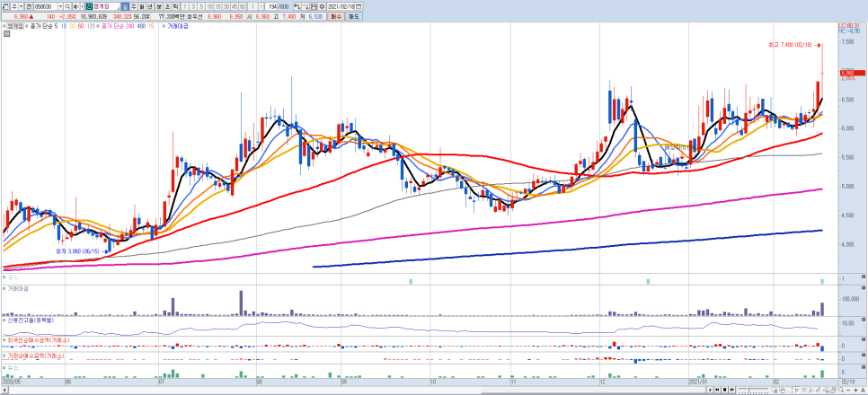Screen dimensions: 868x395
Task: Switch to 주 weekly chart period
Action: pos(134,6)
